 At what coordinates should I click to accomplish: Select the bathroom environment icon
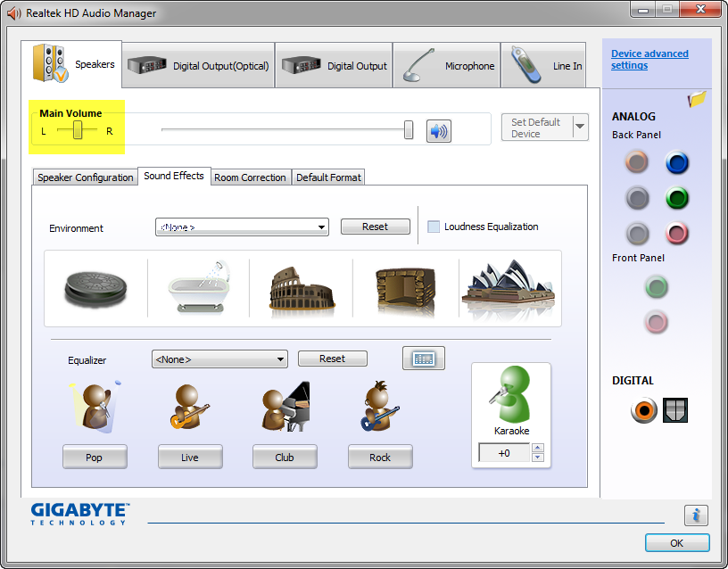(200, 286)
